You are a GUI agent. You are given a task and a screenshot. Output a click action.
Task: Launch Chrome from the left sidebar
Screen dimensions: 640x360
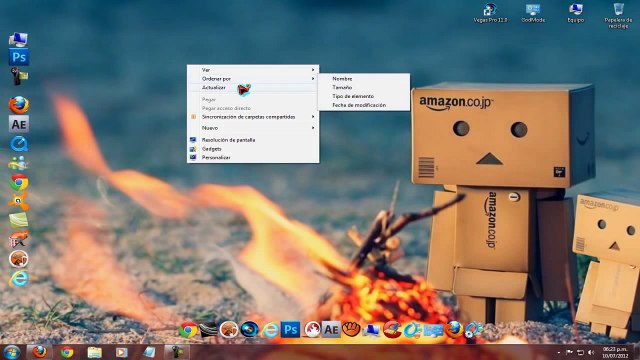click(x=19, y=182)
